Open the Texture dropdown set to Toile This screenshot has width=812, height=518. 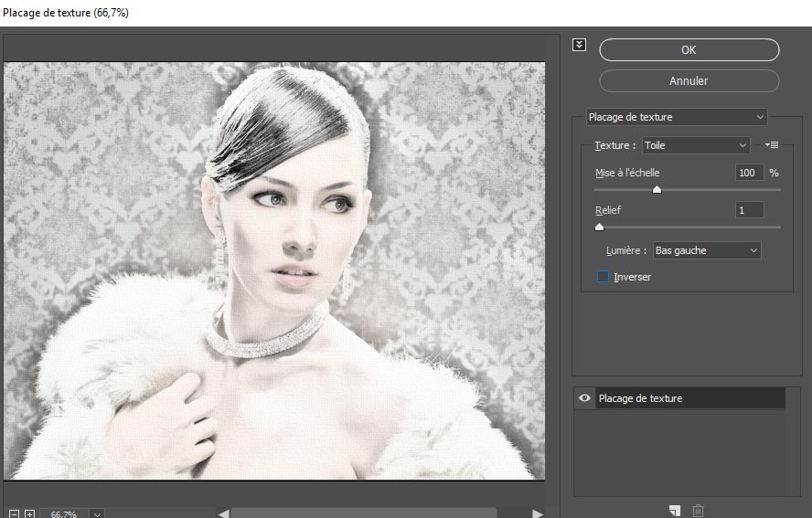coord(696,145)
